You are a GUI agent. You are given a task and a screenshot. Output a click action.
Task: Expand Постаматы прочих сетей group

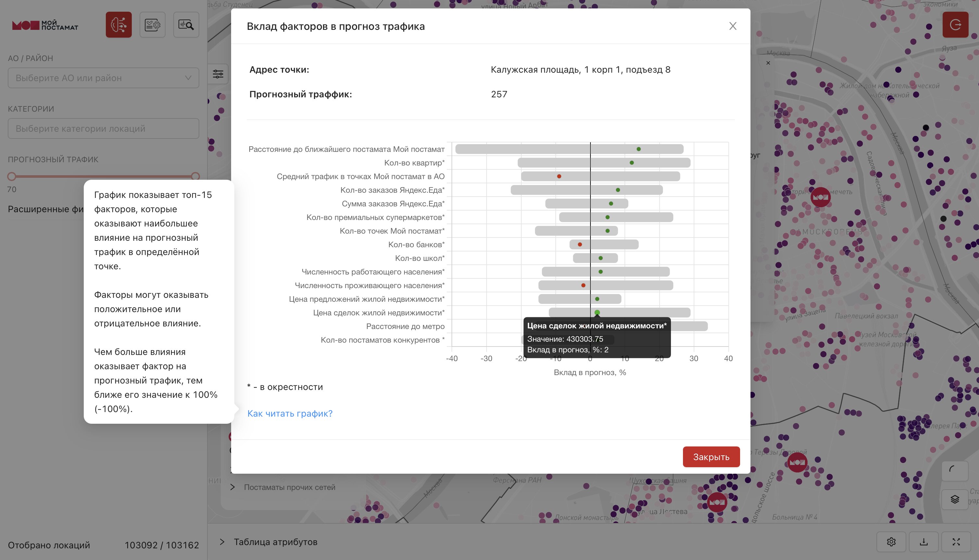[232, 487]
